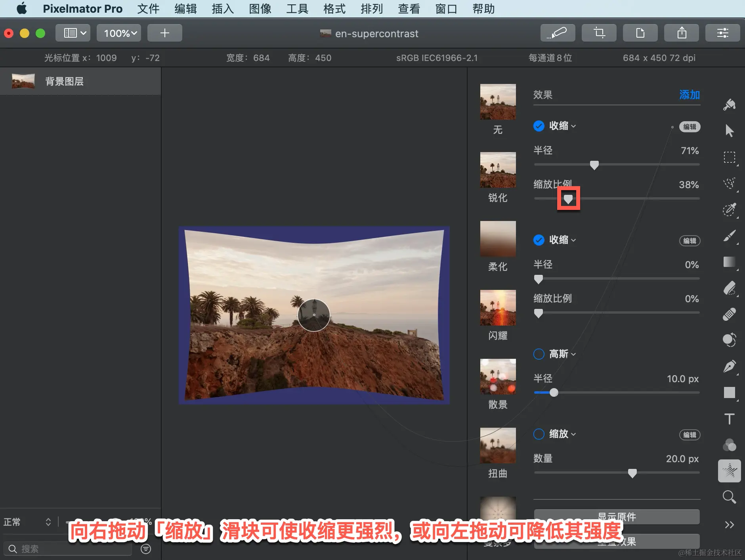745x560 pixels.
Task: Select the 背景图层 layer in the sidebar
Action: click(80, 81)
